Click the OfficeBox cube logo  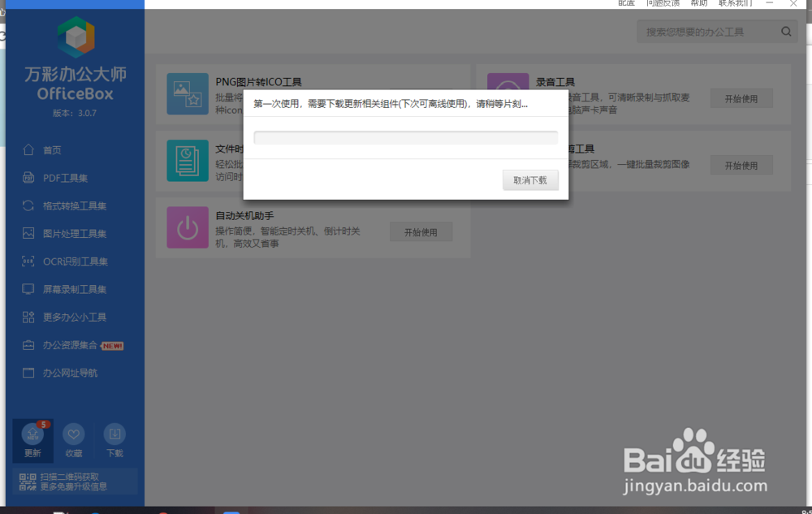tap(76, 37)
